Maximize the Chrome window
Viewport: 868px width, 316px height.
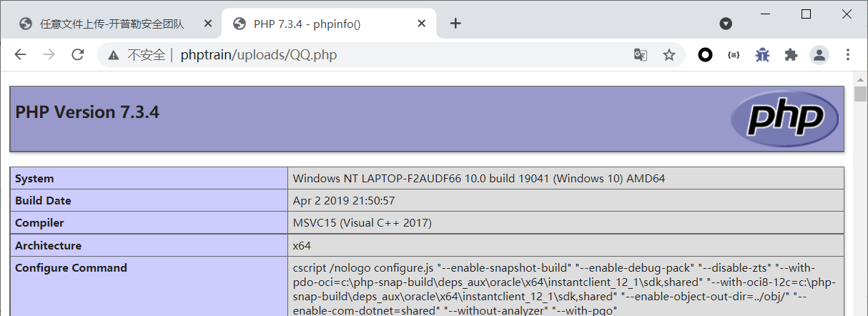coord(806,14)
